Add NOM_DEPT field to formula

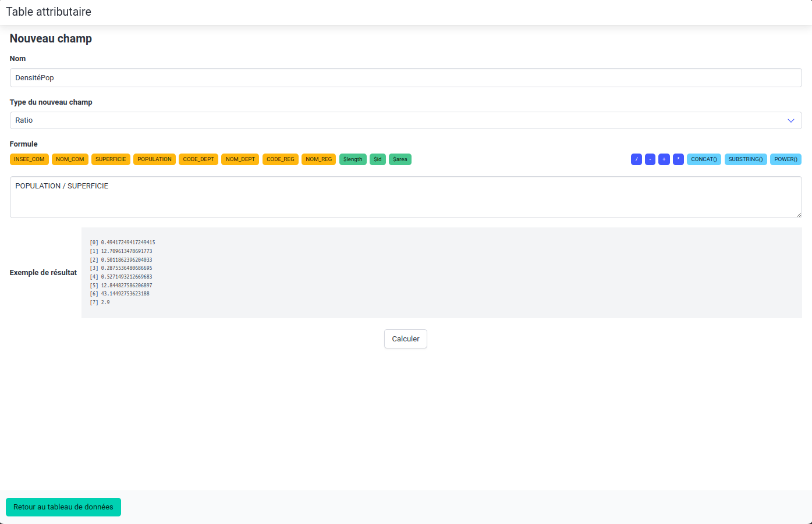[240, 159]
